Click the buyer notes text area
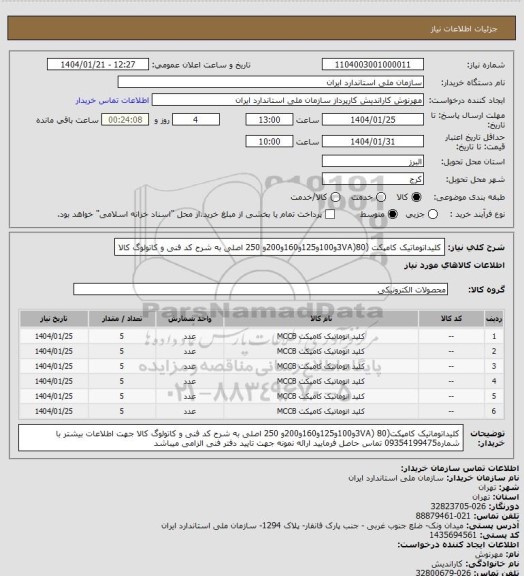Screen dimensions: 524x576 241,438
